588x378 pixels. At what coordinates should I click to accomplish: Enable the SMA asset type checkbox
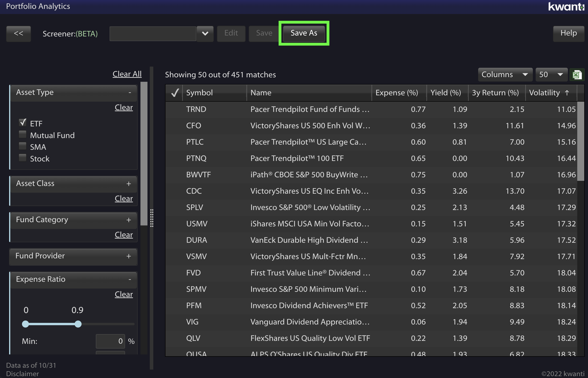pos(23,146)
